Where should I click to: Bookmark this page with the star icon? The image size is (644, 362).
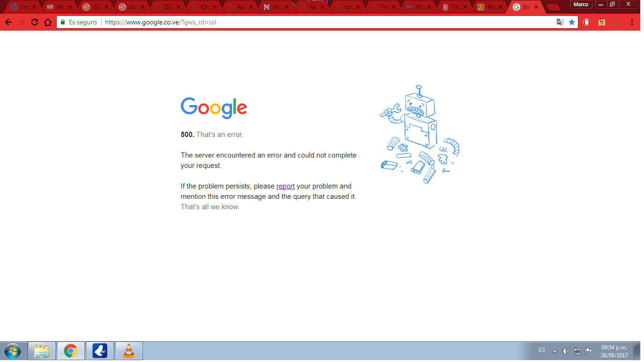pos(572,22)
